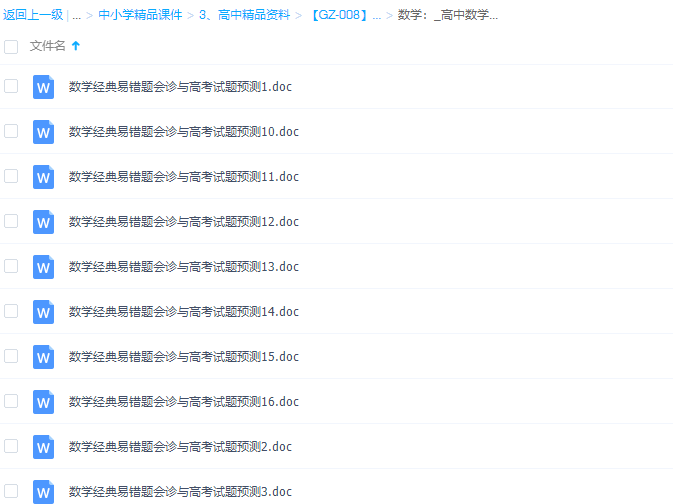Click the sort arrow next to 文件名
Viewport: 673px width, 504px height.
click(x=76, y=46)
